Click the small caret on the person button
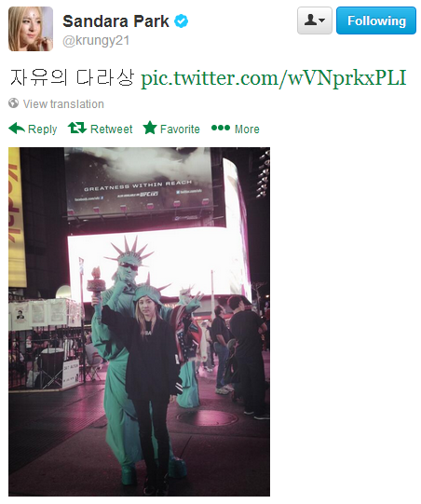This screenshot has width=421, height=504. [322, 20]
